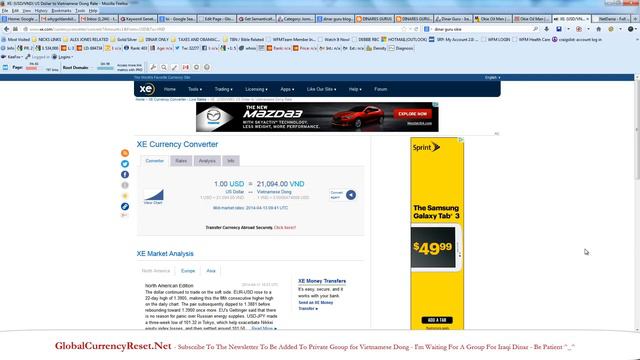640x360 pixels.
Task: Click the dark blue link share icon
Action: pyautogui.click(x=125, y=207)
